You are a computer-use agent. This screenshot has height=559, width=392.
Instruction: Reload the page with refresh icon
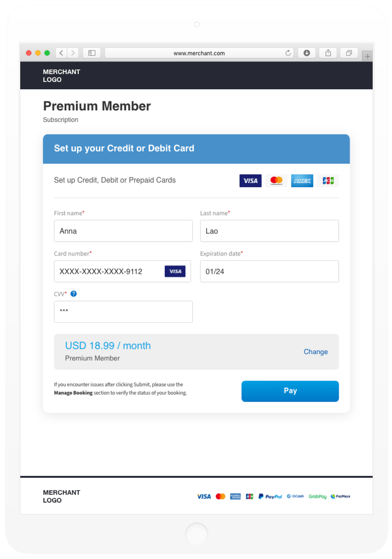(x=288, y=53)
